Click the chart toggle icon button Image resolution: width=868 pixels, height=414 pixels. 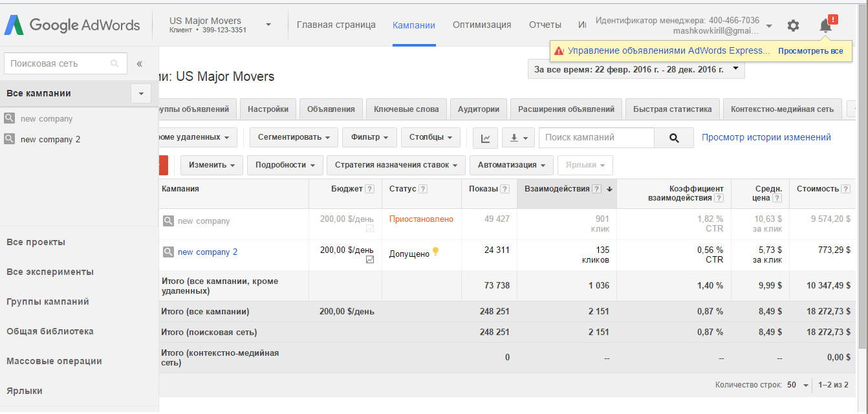(x=486, y=138)
